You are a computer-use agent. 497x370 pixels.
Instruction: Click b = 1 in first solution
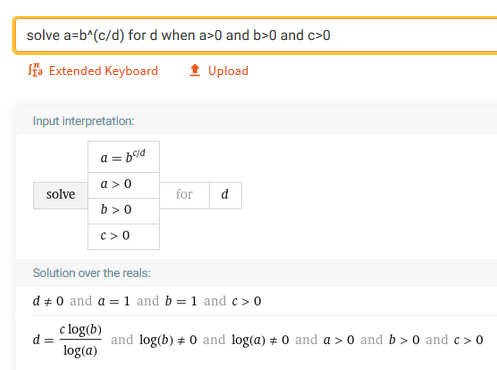tap(181, 301)
